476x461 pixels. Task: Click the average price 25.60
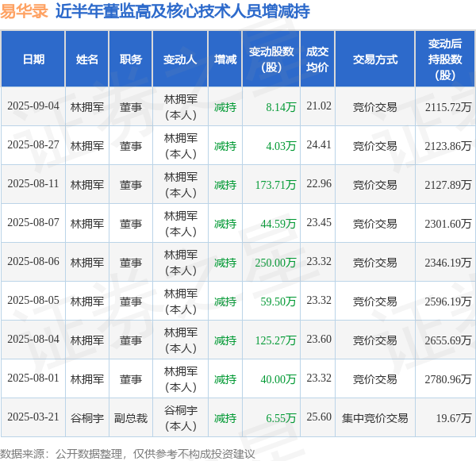click(x=319, y=417)
